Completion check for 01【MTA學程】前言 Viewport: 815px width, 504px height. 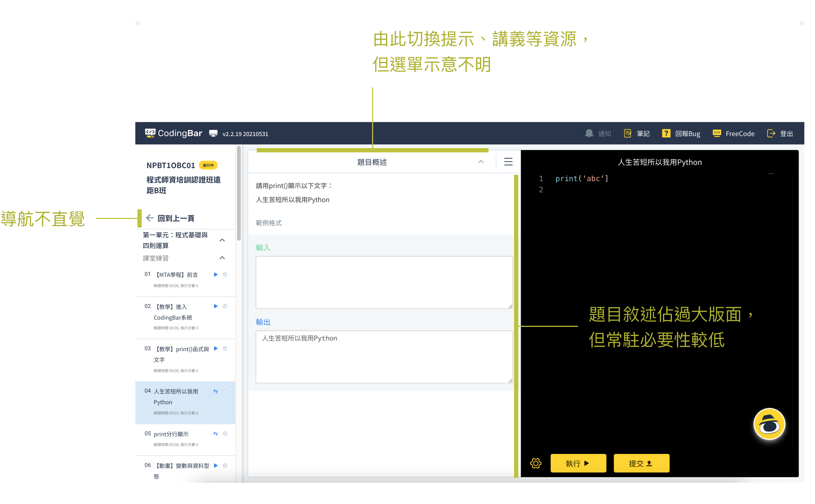(225, 274)
